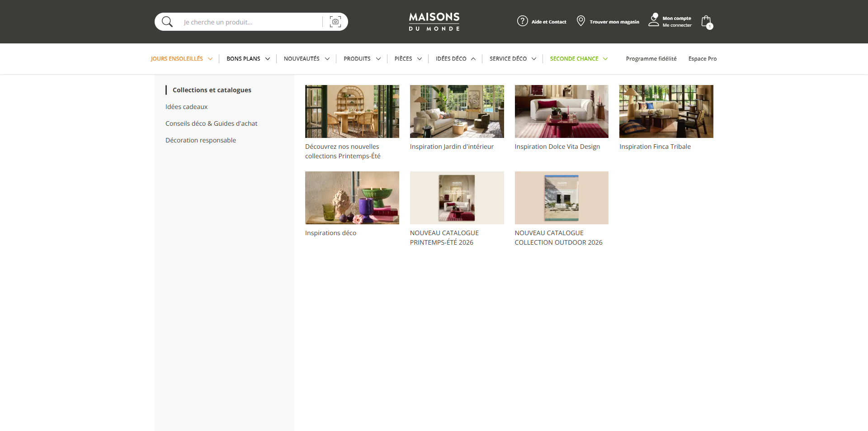This screenshot has width=868, height=431.
Task: Open Inspiration Dolce Vita Design thumbnail
Action: tap(561, 111)
